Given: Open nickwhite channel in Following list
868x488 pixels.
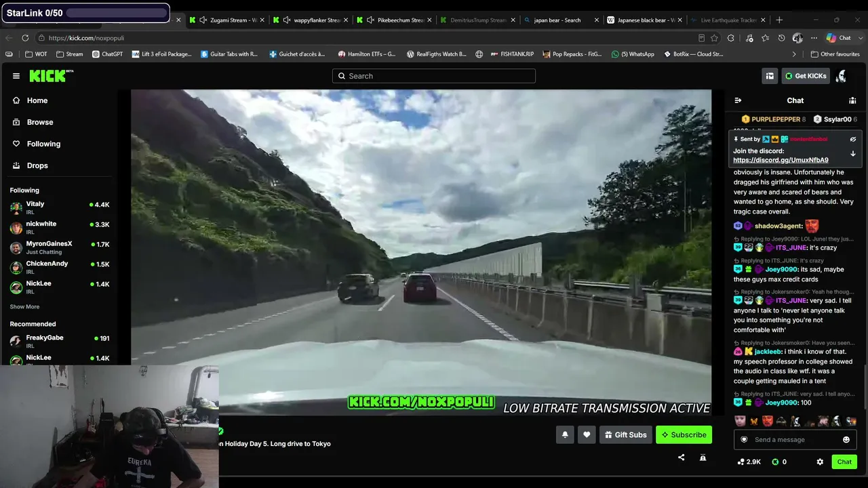Looking at the screenshot, I should coord(59,227).
